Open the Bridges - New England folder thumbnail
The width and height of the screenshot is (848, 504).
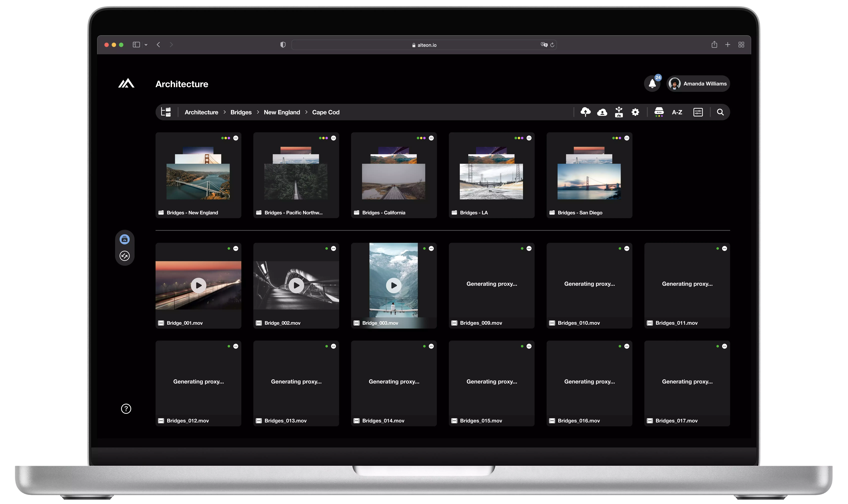(x=198, y=173)
